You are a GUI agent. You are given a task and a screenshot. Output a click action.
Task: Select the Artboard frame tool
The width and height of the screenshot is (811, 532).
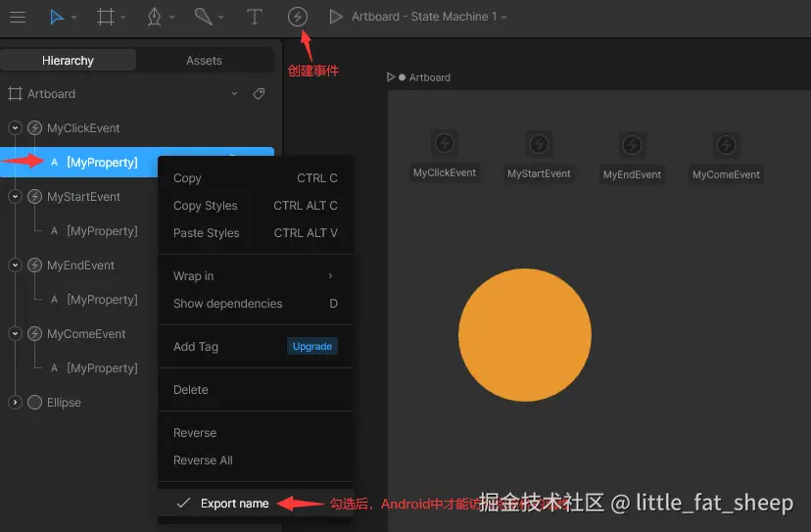coord(106,17)
